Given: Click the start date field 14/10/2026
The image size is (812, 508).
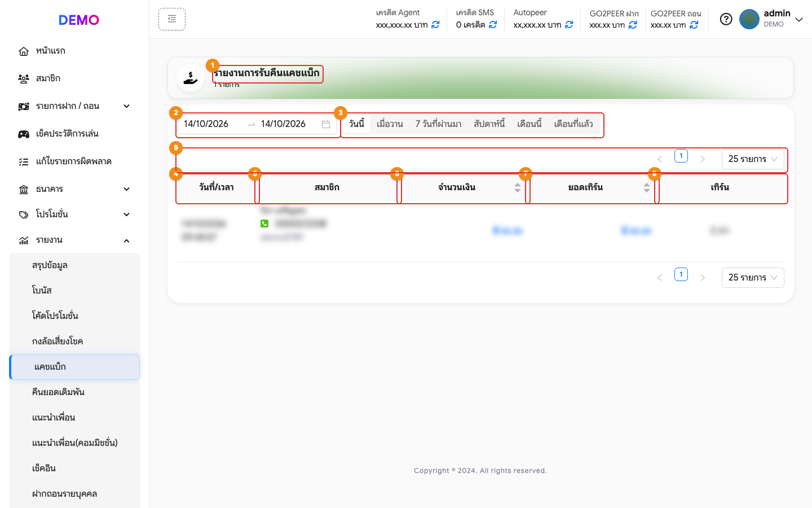Looking at the screenshot, I should coord(206,124).
